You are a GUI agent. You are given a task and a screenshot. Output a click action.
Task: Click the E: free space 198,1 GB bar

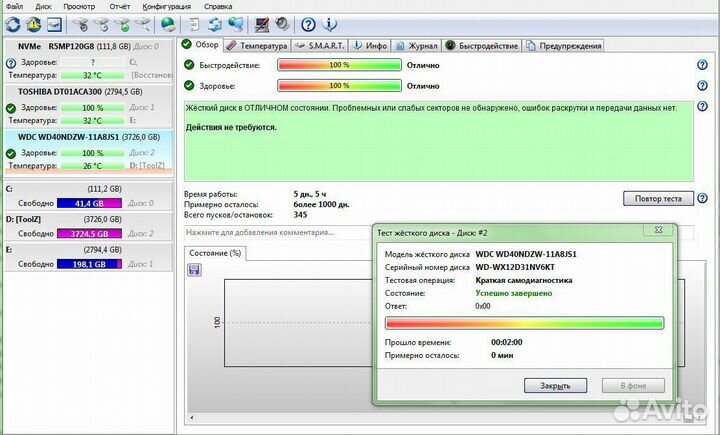[x=90, y=264]
